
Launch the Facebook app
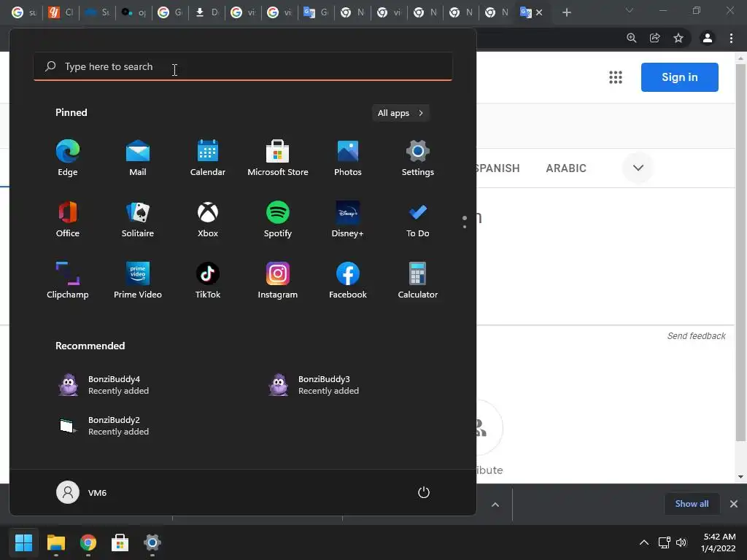point(348,281)
